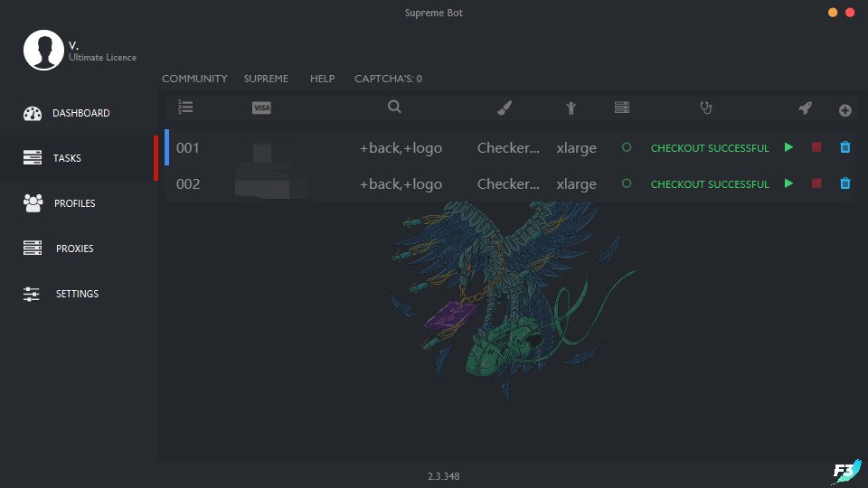Screen dimensions: 868x488
Task: Click proxy circle indicator in task 001
Action: point(626,147)
